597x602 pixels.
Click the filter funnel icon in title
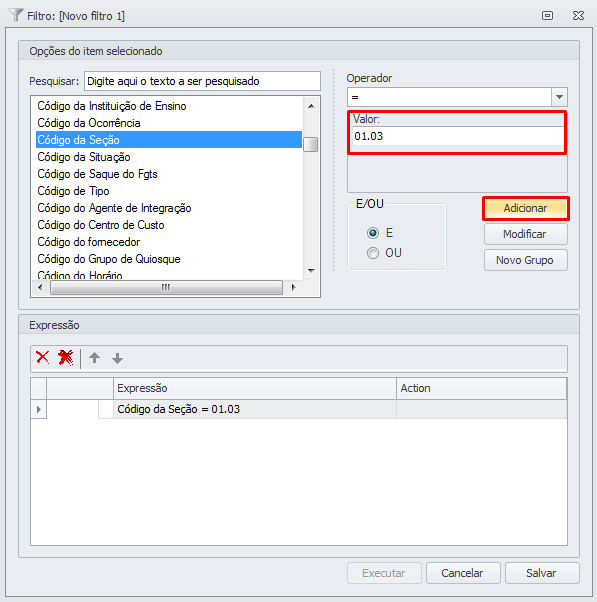[x=16, y=15]
